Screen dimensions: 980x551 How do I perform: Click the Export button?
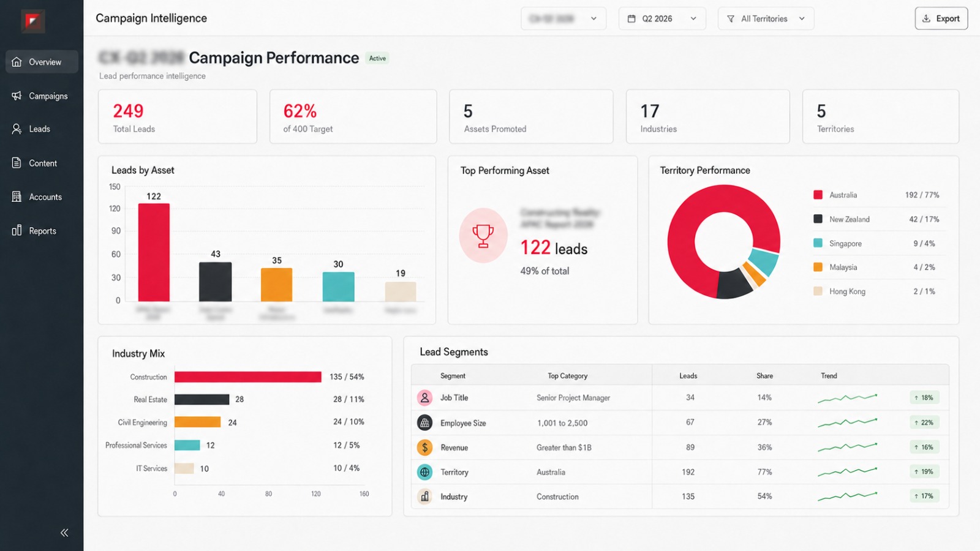tap(941, 18)
